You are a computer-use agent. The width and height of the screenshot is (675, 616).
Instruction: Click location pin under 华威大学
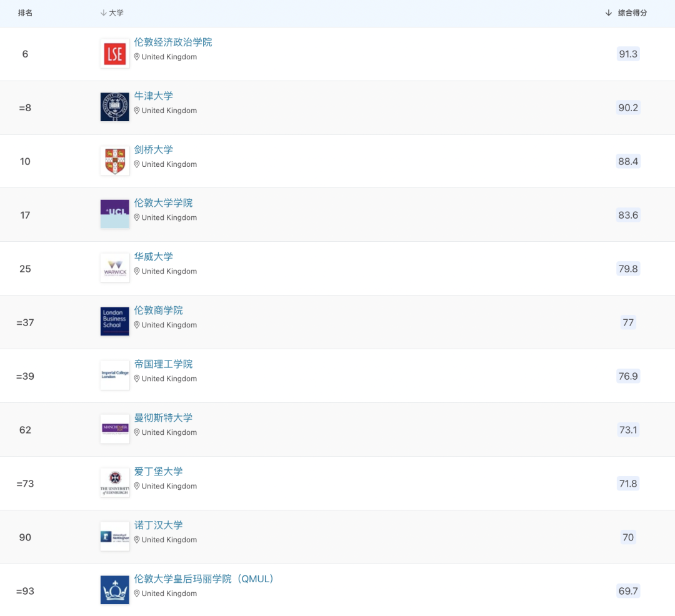pos(137,271)
